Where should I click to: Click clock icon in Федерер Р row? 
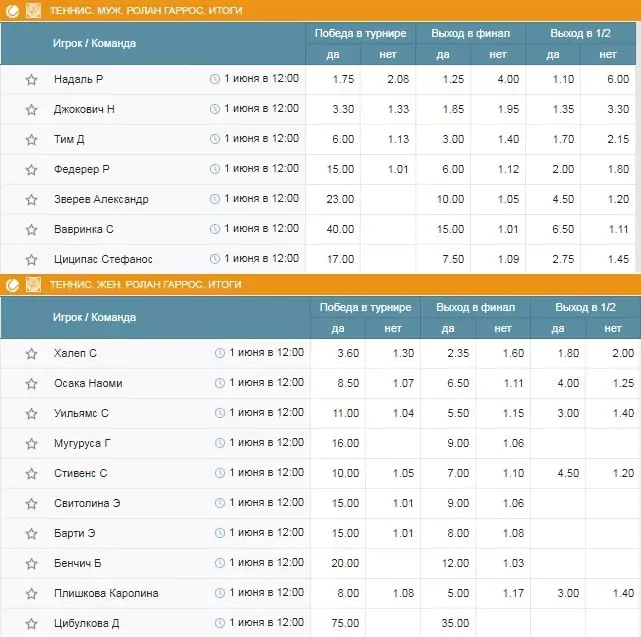(215, 169)
